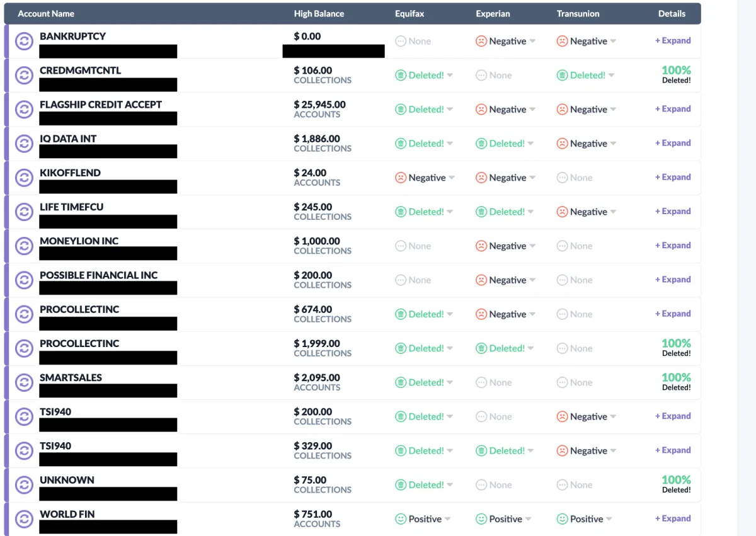Open FLAGSHIP CREDIT Equifax Deleted dropdown arrow
The width and height of the screenshot is (756, 536).
click(450, 110)
